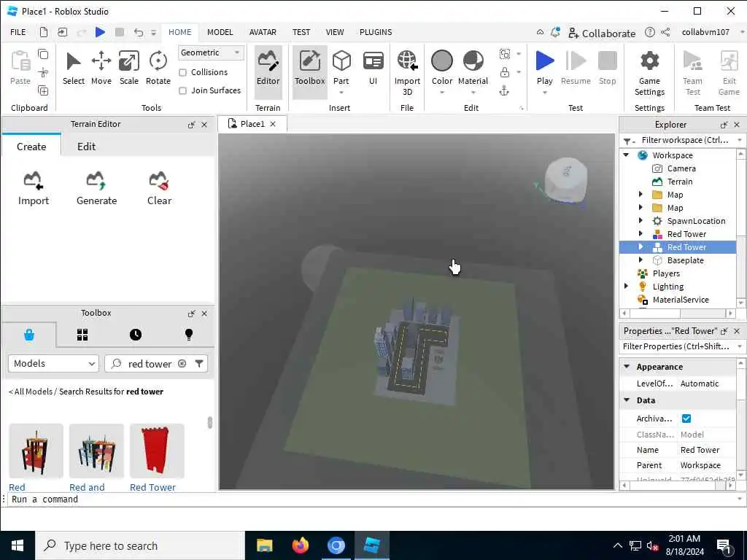Switch to the MODEL ribbon tab
This screenshot has width=747, height=560.
(220, 32)
